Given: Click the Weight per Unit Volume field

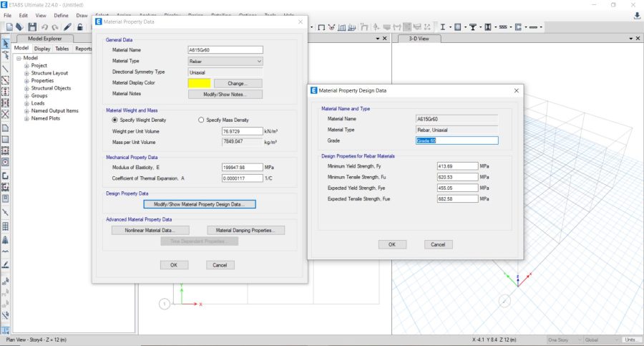Looking at the screenshot, I should point(243,131).
